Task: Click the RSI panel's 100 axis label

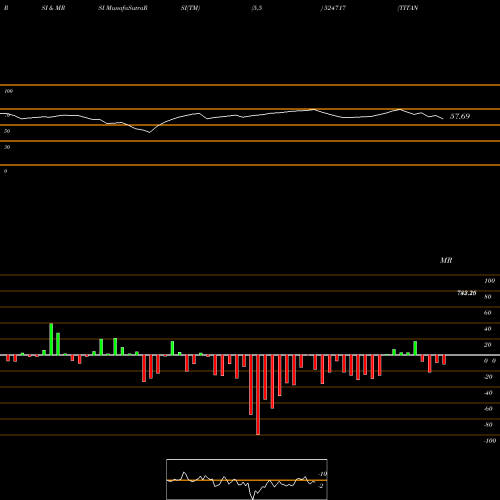Action: pyautogui.click(x=8, y=91)
